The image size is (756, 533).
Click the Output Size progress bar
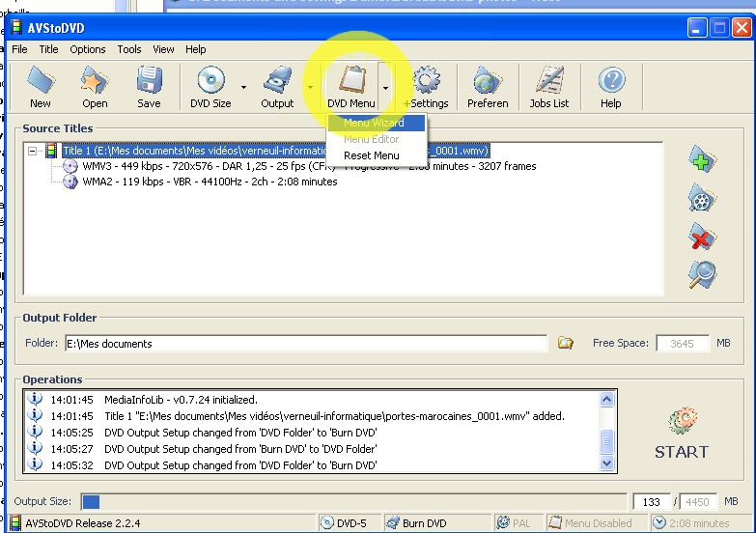click(355, 501)
